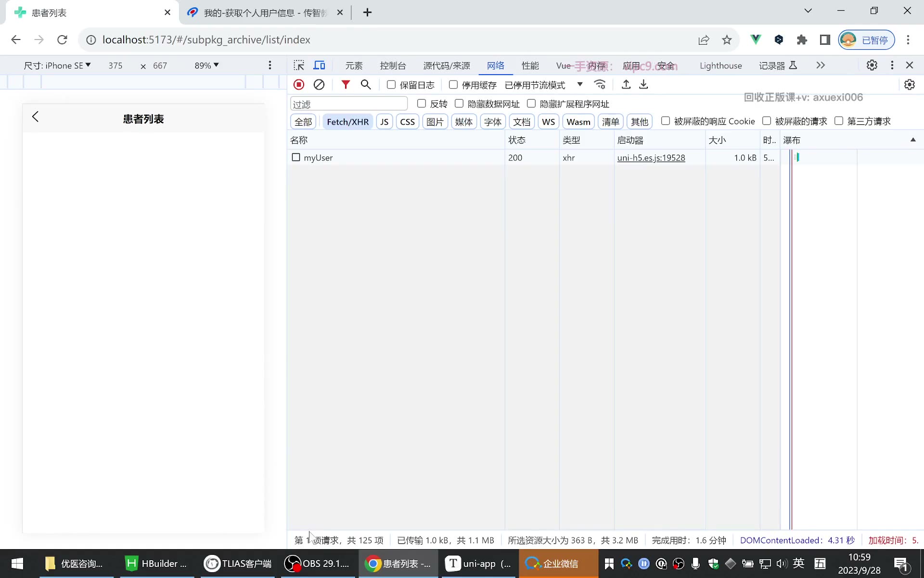Open browser side panel icon
The height and width of the screenshot is (578, 924).
pyautogui.click(x=825, y=39)
